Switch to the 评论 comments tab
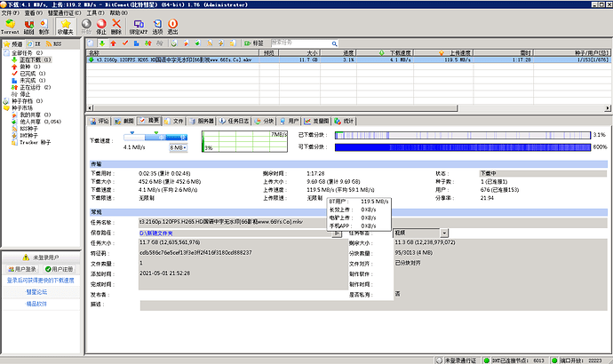The image size is (613, 364). (x=100, y=121)
